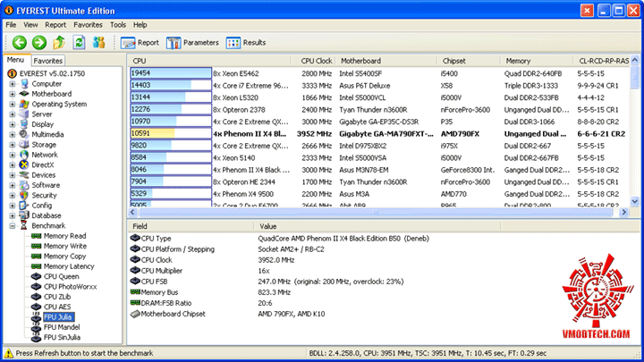Click the Storage icon in tree
This screenshot has height=362, width=644.
(24, 145)
